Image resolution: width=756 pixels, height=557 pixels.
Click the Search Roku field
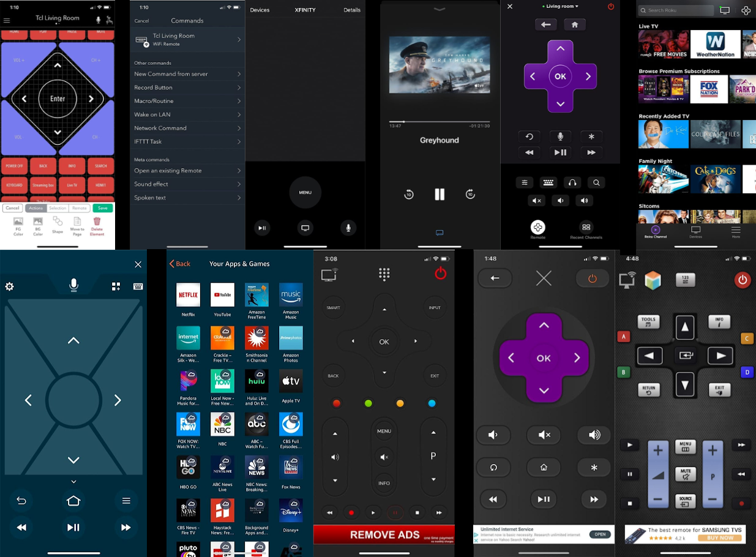click(676, 10)
